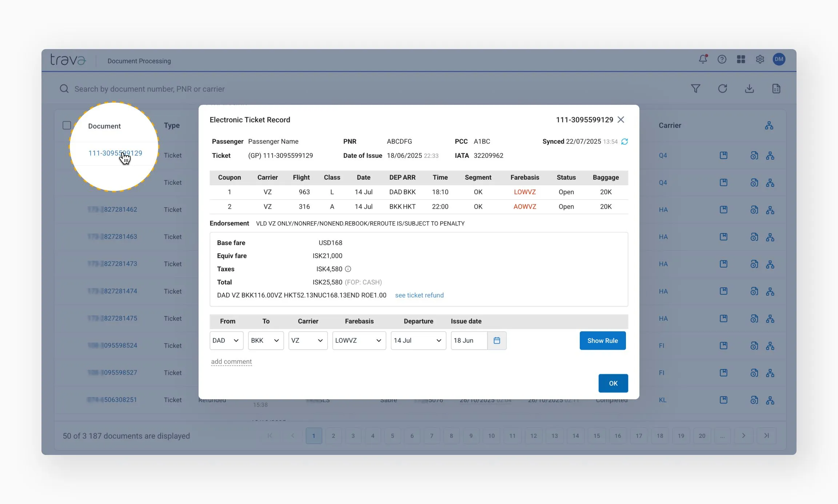
Task: Click the Show Rule button
Action: tap(602, 341)
